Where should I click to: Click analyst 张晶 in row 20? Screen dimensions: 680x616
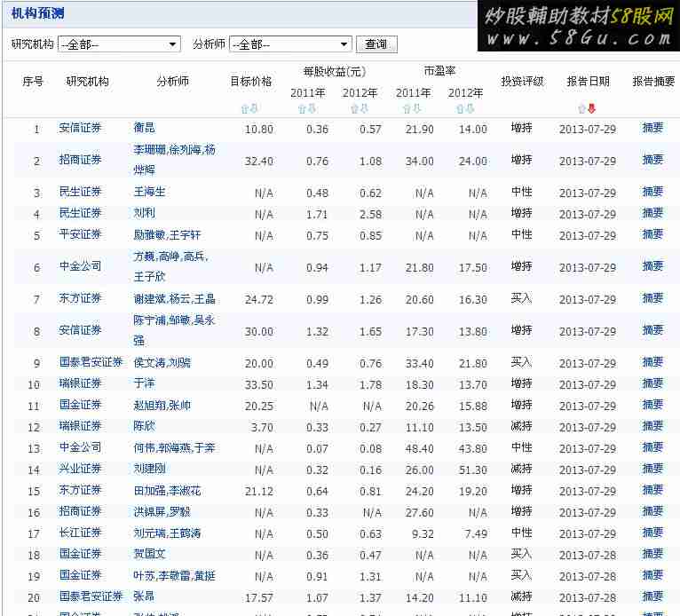click(x=145, y=596)
